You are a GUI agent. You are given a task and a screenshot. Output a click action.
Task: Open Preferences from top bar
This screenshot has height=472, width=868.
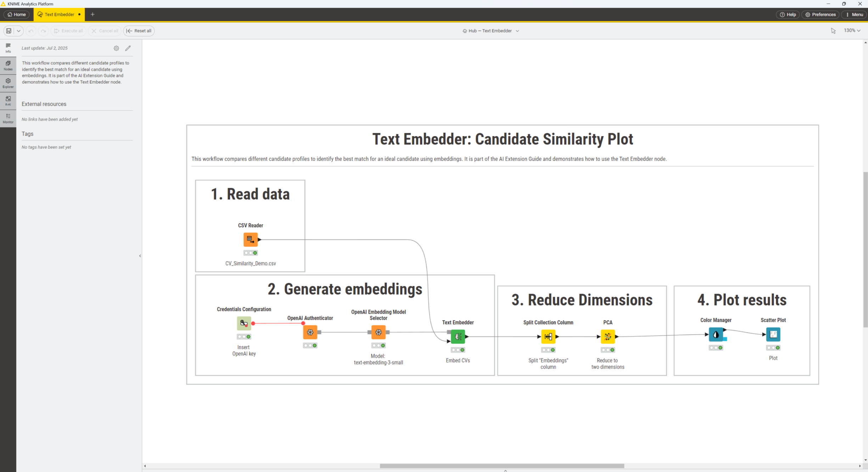pos(821,15)
